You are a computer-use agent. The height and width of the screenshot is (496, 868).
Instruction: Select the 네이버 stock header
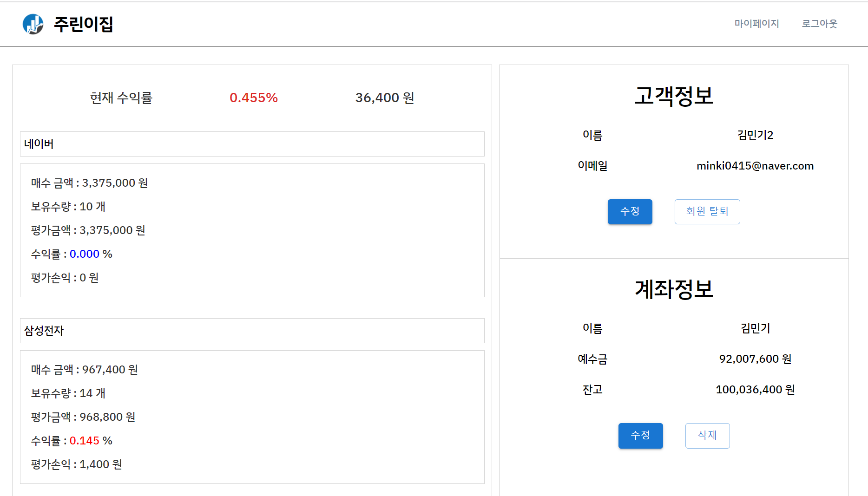(x=39, y=144)
